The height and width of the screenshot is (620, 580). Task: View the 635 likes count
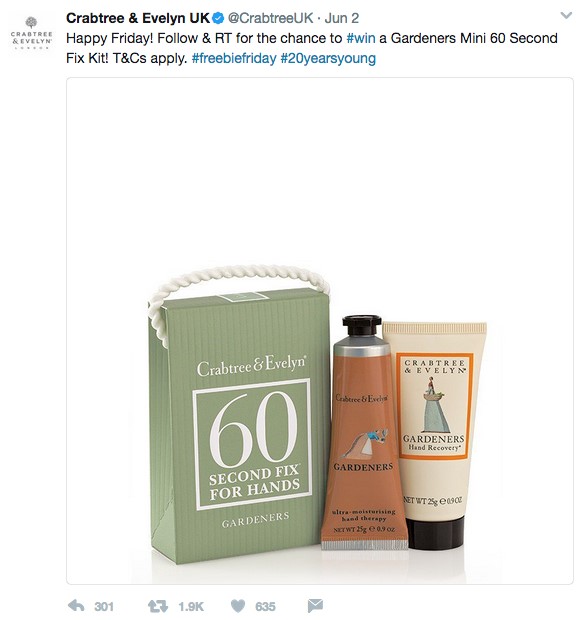click(x=265, y=606)
